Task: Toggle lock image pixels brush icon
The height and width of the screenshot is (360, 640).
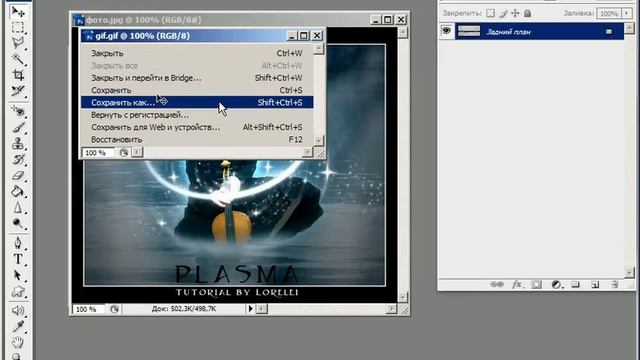Action: (x=503, y=13)
